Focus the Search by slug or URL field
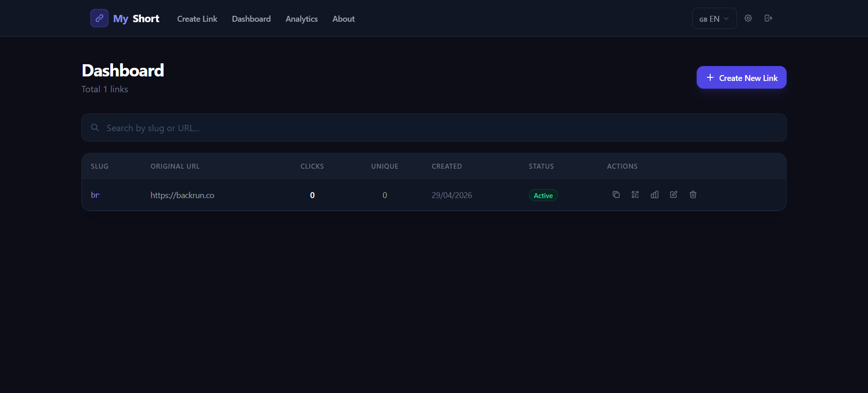 click(x=434, y=128)
